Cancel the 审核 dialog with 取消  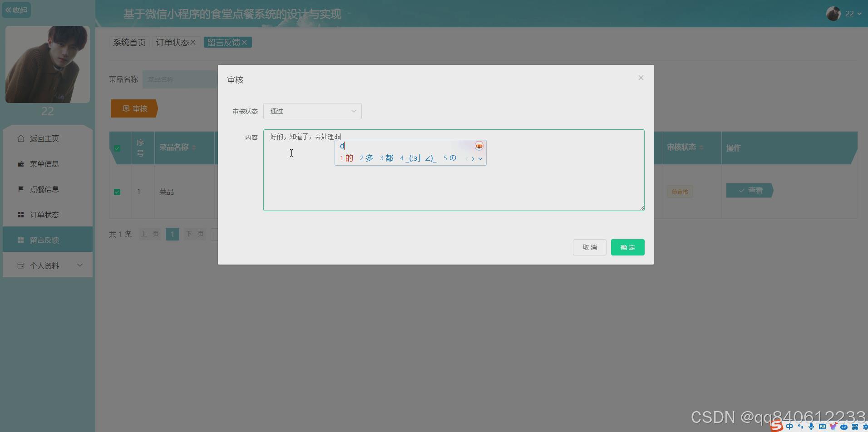[x=589, y=247]
